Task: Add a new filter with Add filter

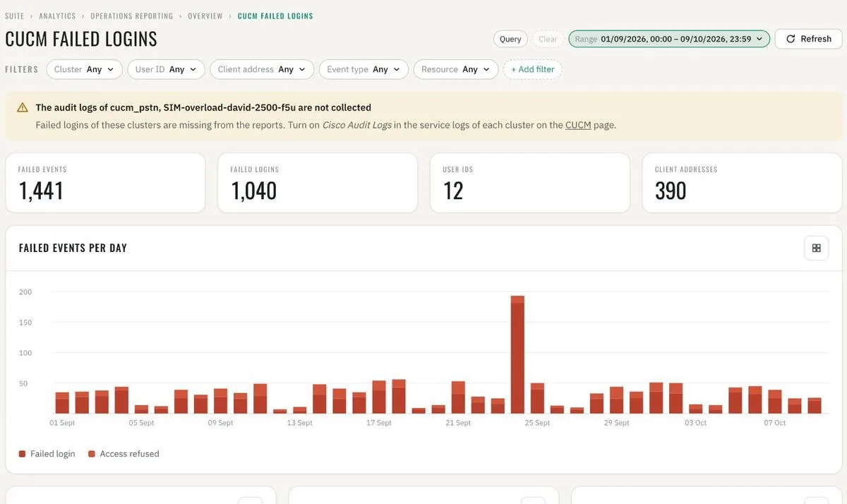Action: point(533,69)
